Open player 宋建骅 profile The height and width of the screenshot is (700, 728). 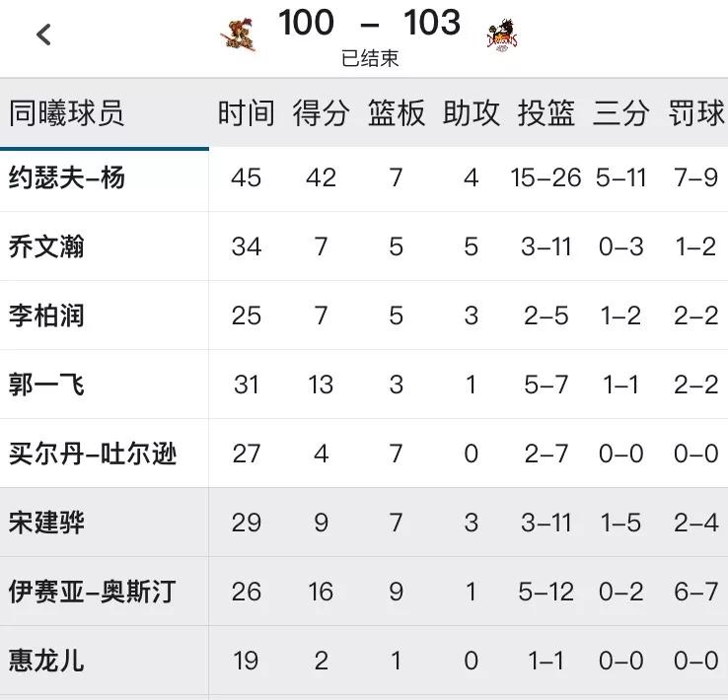[x=46, y=523]
